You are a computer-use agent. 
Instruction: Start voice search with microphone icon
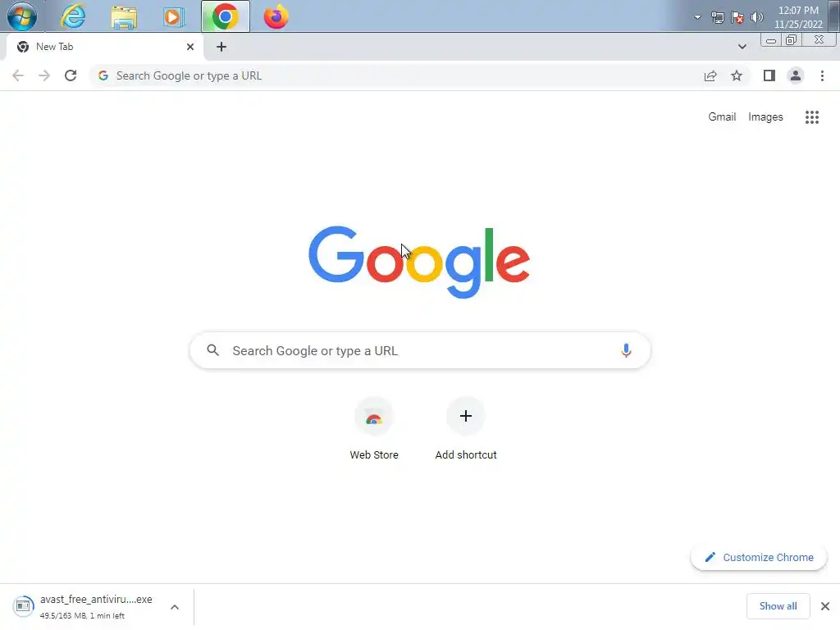[626, 350]
